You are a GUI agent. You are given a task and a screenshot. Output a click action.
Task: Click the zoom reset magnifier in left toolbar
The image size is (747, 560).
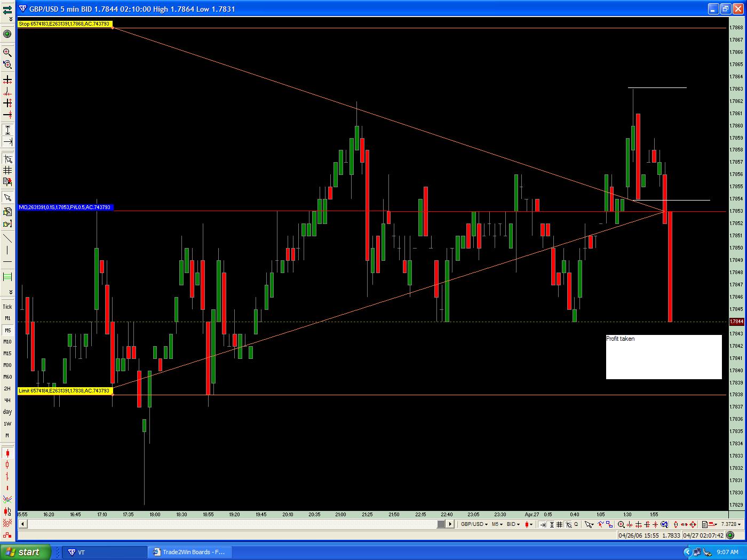pos(7,65)
